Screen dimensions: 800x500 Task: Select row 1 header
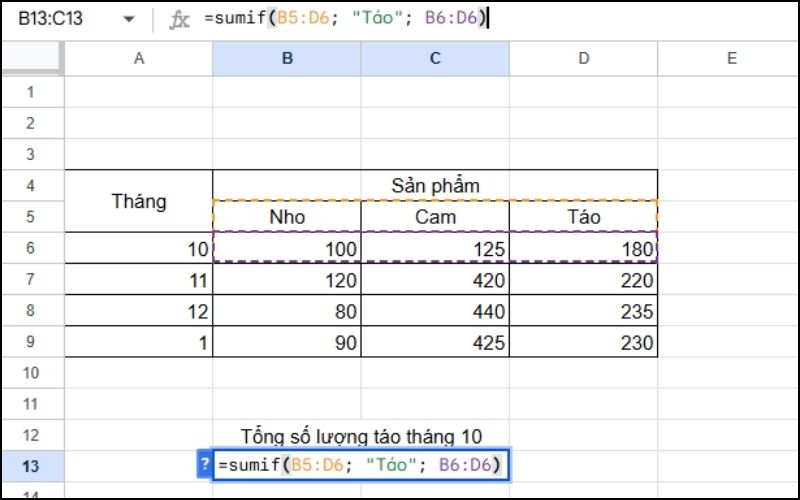pos(31,92)
